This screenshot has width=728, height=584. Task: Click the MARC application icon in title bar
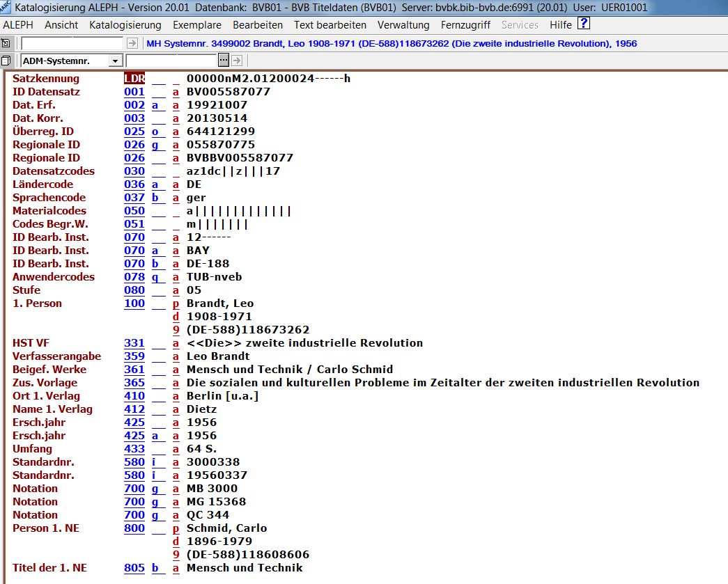coord(6,7)
